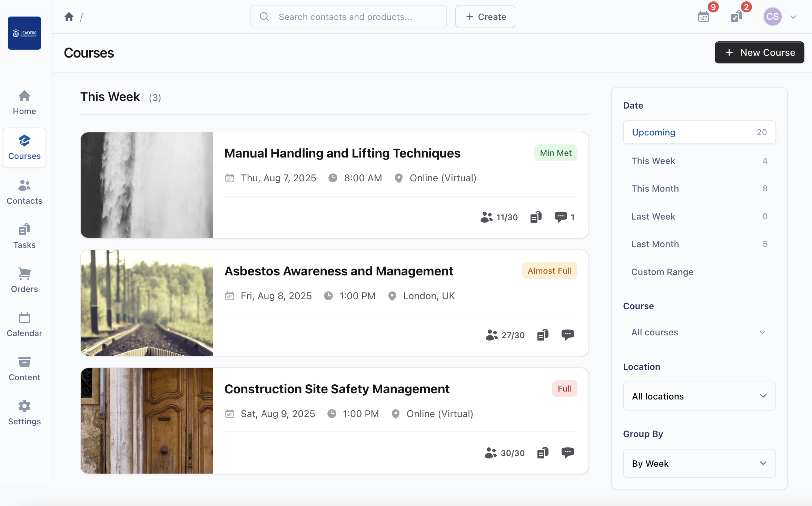Screen dimensions: 812x506
Task: Open Construction Site Safety Management course
Action: pos(337,389)
